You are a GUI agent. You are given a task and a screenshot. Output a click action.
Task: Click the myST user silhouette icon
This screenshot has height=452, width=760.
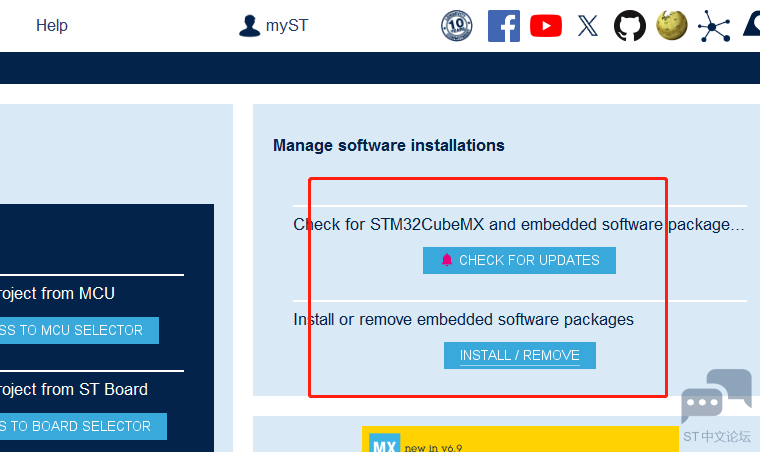[x=250, y=26]
